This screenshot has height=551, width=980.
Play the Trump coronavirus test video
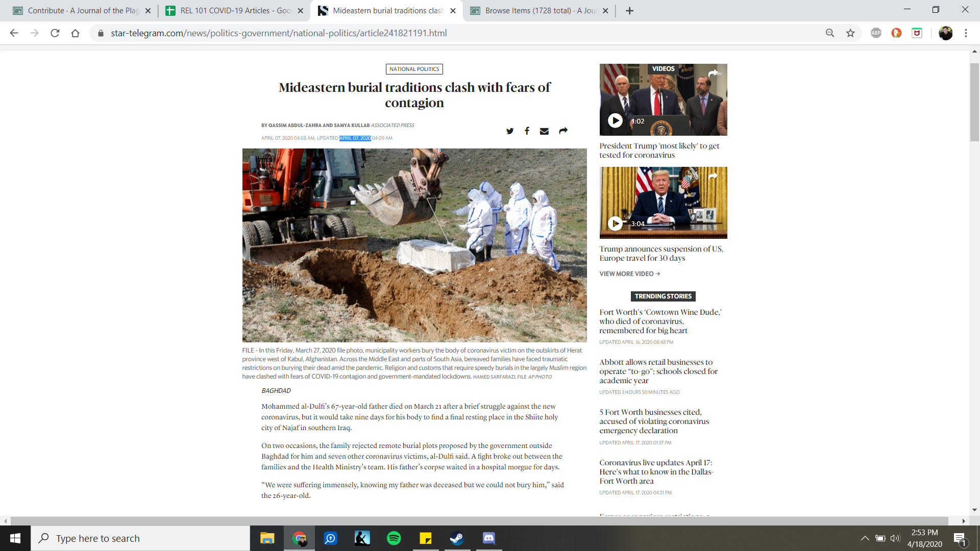(615, 120)
